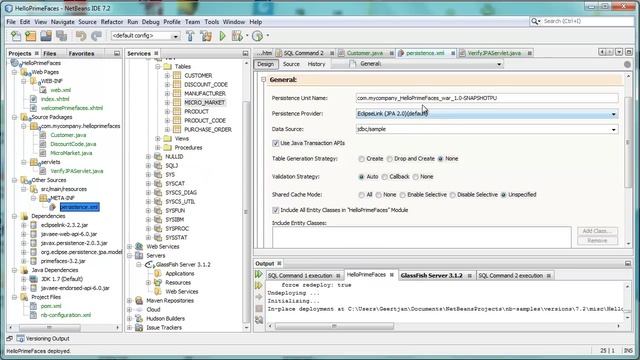Expand the CUSTOMER table node

167,76
